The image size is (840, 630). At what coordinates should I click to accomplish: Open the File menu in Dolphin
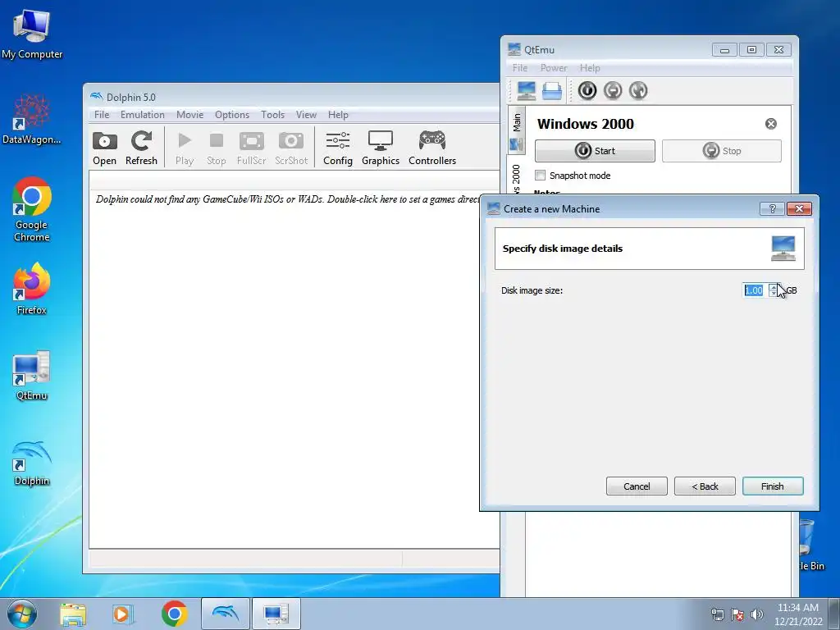(102, 115)
